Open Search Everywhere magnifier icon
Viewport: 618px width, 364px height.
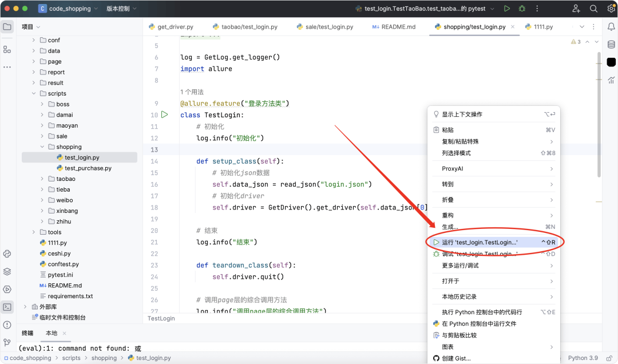coord(593,8)
